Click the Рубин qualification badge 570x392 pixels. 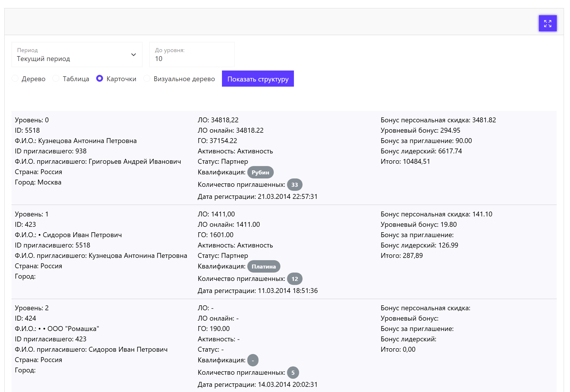(x=260, y=172)
